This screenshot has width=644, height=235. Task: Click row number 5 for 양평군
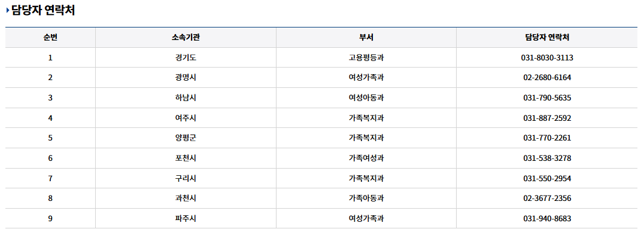coord(50,138)
